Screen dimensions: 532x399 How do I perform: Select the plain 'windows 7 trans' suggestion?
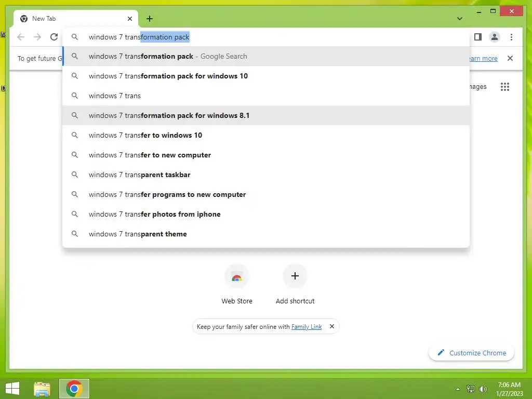(267, 96)
